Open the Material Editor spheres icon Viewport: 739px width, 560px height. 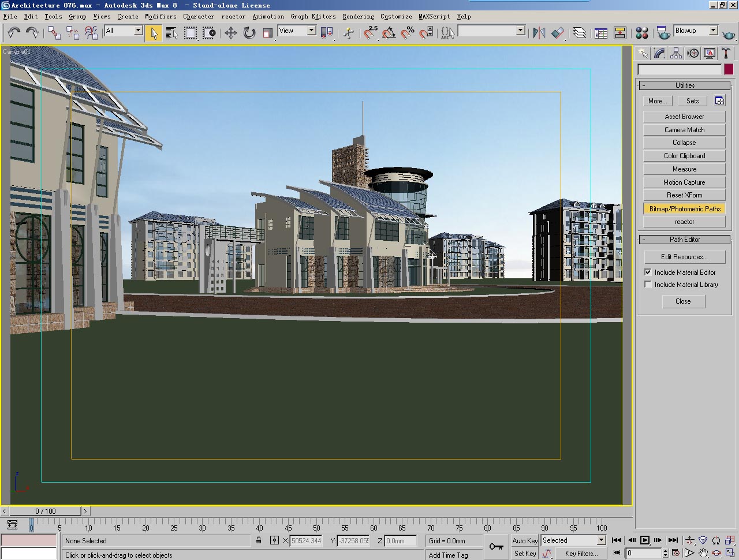641,33
